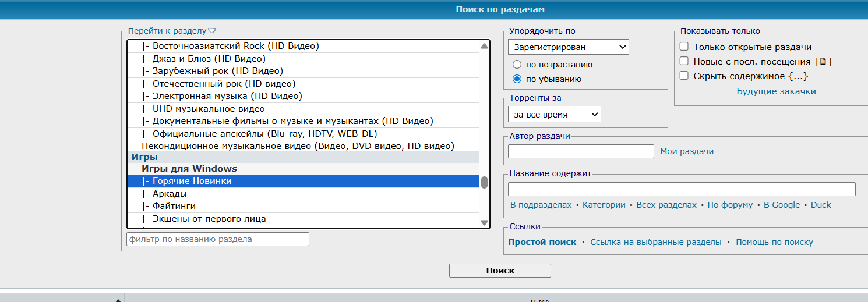This screenshot has height=302, width=868.
Task: Pick "UHD музыкальное видео" from the list
Action: point(208,109)
